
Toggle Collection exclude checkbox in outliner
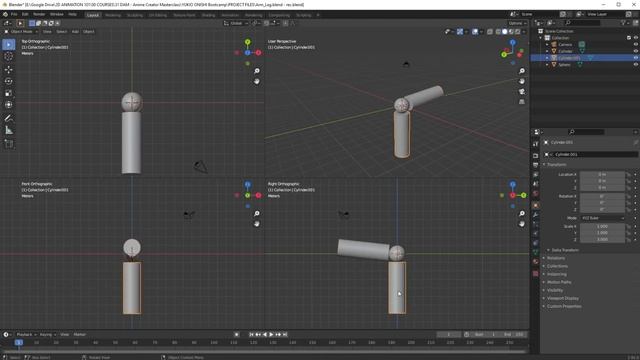(x=629, y=38)
